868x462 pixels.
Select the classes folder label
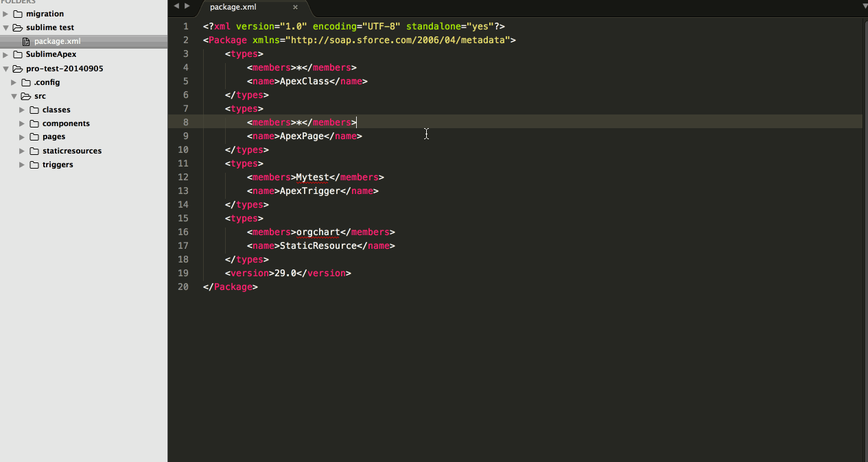[x=56, y=110]
